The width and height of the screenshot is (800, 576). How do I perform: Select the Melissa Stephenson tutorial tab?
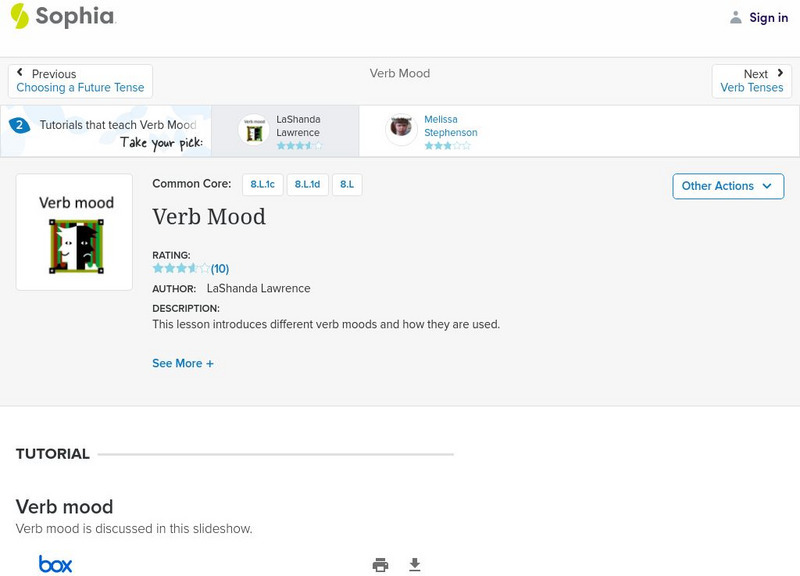450,131
